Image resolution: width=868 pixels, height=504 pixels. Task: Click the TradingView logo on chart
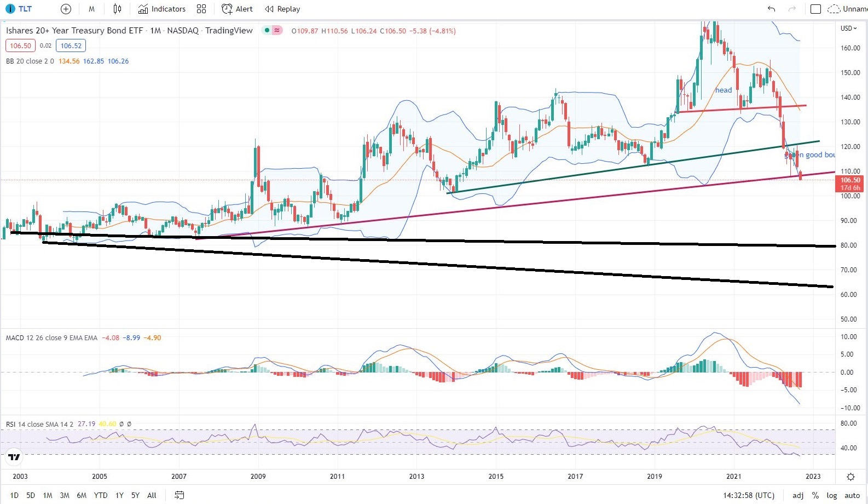click(x=14, y=457)
